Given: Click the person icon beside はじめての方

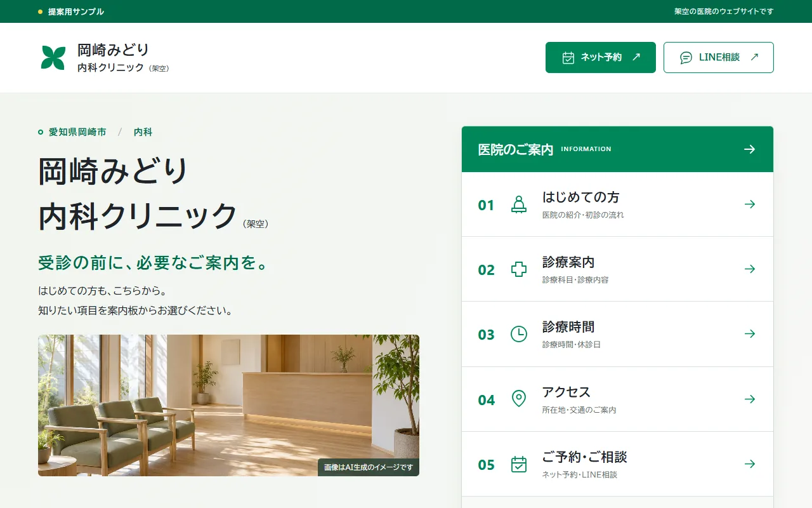Looking at the screenshot, I should 519,204.
